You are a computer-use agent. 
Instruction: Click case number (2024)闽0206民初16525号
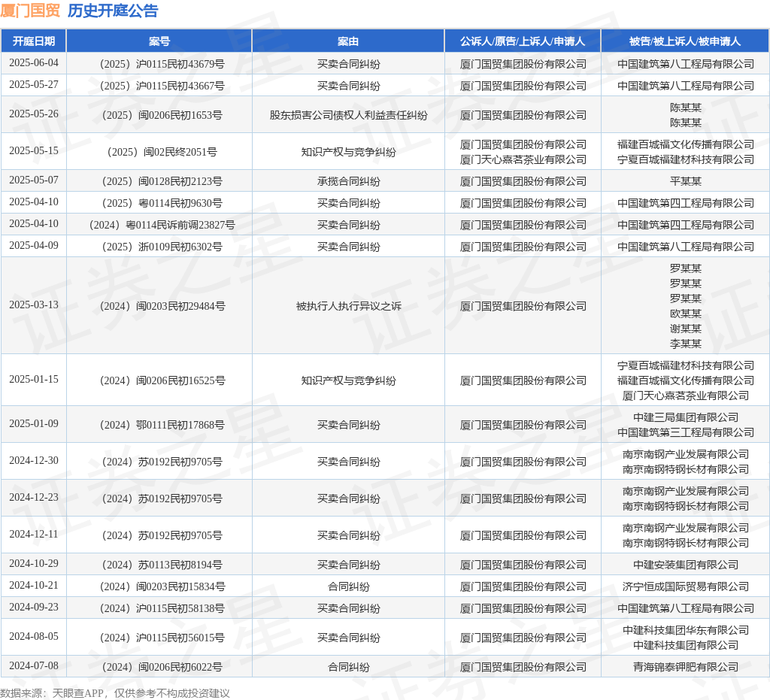(162, 380)
